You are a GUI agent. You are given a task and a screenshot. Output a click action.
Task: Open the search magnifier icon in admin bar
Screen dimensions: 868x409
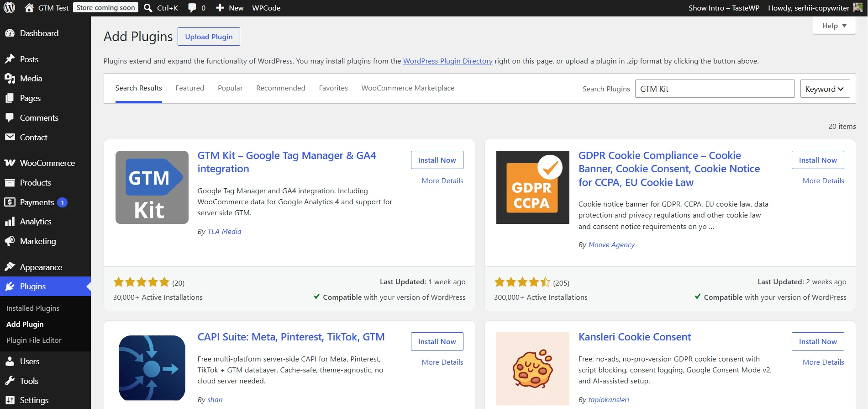click(148, 8)
